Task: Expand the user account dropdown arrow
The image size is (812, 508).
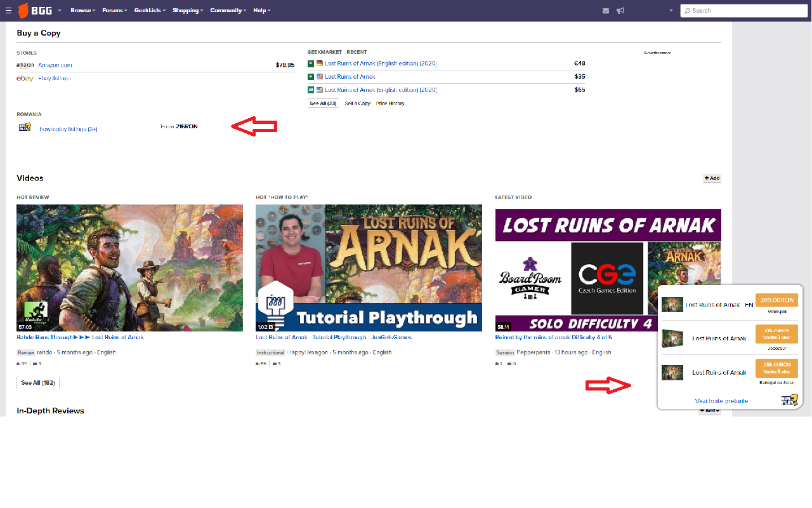Action: 671,11
